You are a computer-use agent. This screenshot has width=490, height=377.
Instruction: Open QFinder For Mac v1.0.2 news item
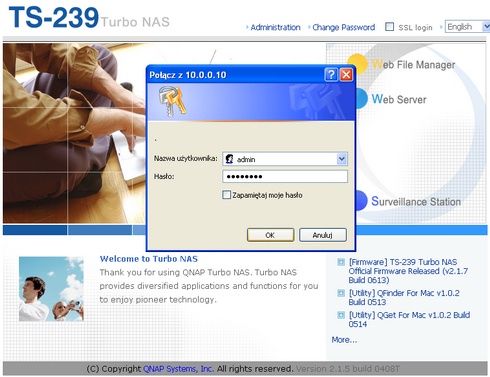pos(404,297)
